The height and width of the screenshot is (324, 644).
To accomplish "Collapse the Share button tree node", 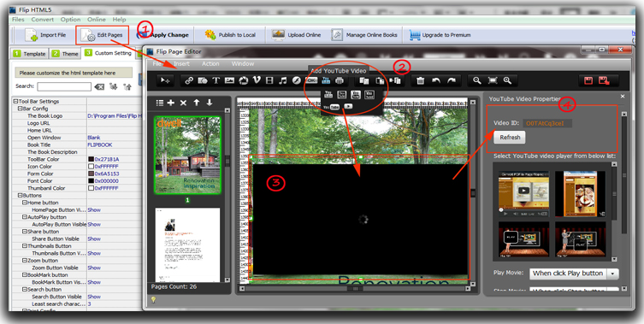I will point(24,232).
